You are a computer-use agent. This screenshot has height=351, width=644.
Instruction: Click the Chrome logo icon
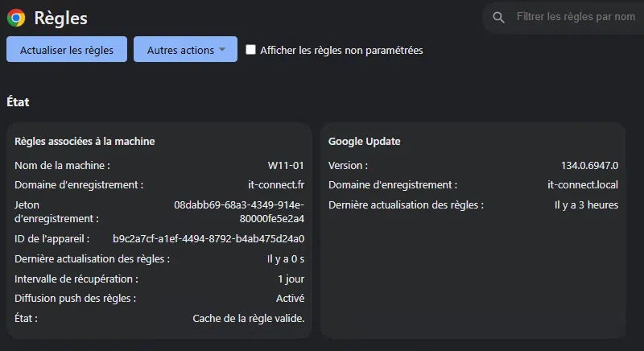click(x=16, y=17)
